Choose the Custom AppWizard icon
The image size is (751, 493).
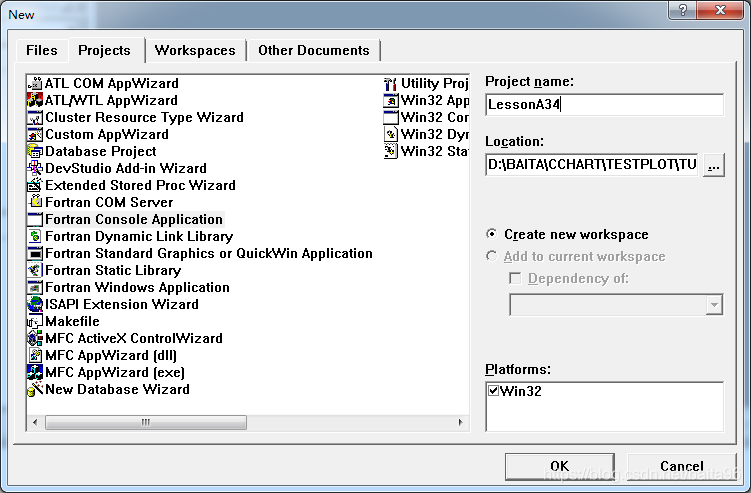point(35,134)
